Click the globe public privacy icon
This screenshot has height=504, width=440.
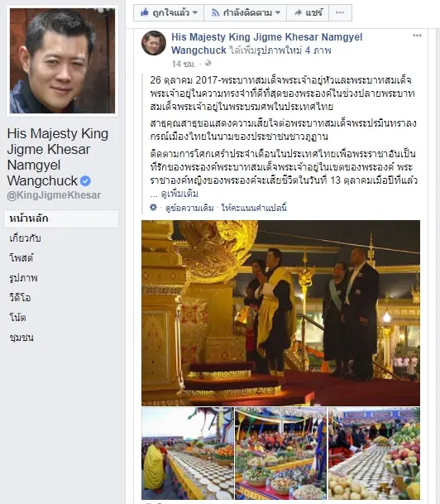click(x=208, y=63)
